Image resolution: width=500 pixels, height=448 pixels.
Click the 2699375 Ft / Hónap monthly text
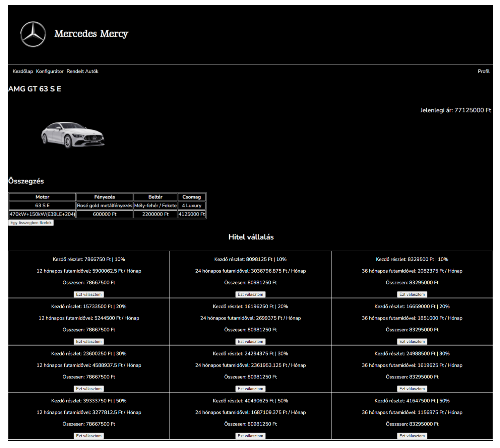(x=278, y=318)
